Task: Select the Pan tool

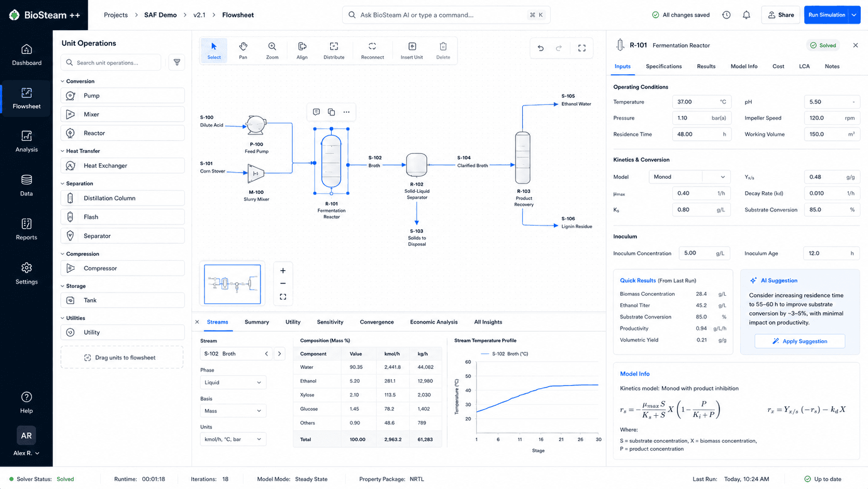Action: pyautogui.click(x=243, y=51)
